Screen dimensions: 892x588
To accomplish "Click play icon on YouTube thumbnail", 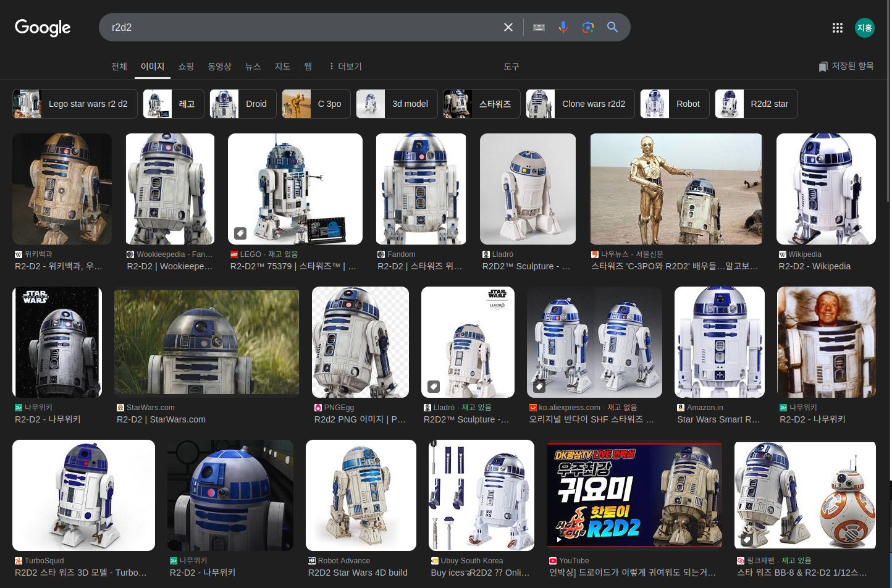I will coord(559,539).
